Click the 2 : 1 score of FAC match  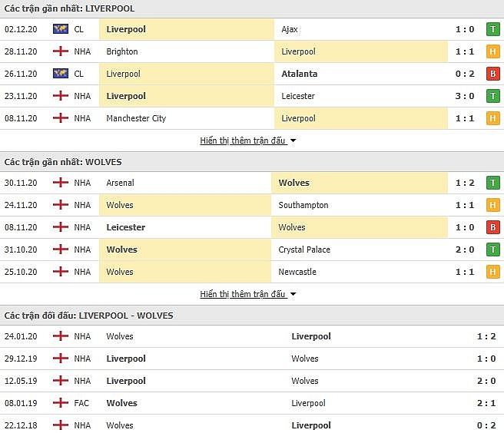click(486, 403)
